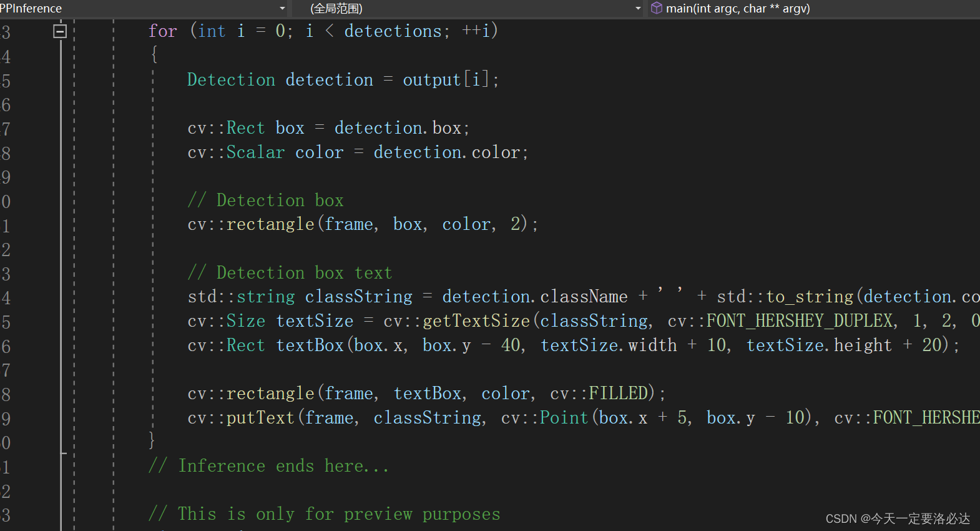Click the 'for' keyword in the loop header
The image size is (980, 531).
(x=163, y=31)
